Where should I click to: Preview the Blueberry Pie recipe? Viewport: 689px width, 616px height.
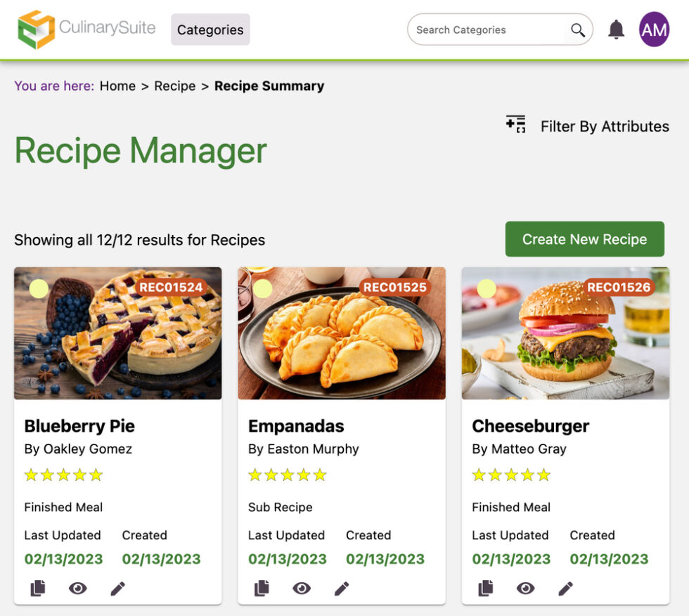click(x=77, y=589)
